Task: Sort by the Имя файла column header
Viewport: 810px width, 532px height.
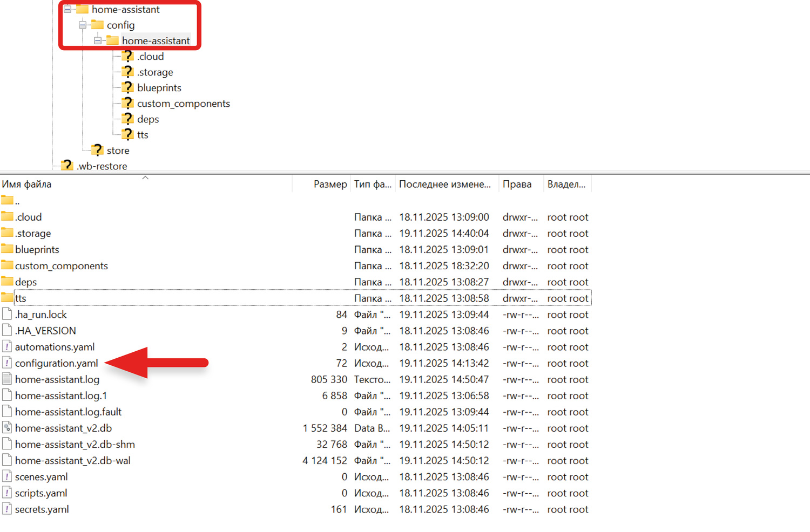Action: [27, 185]
